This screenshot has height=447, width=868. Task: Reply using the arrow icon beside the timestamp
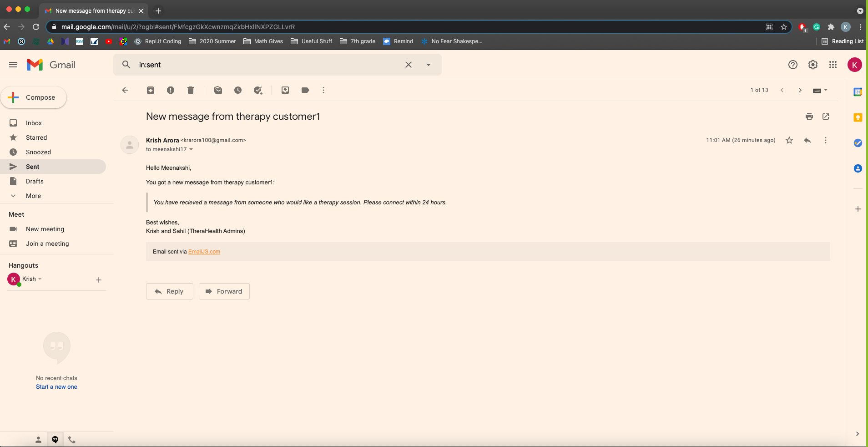click(x=807, y=140)
